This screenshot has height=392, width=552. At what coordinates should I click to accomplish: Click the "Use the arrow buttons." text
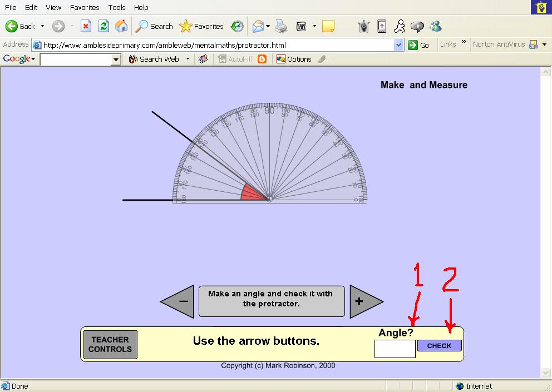(x=256, y=341)
